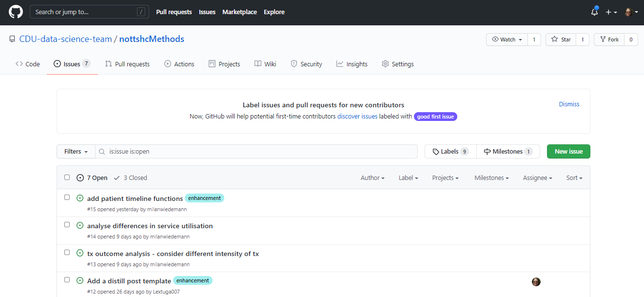Switch to the Wiki tab

tap(265, 64)
